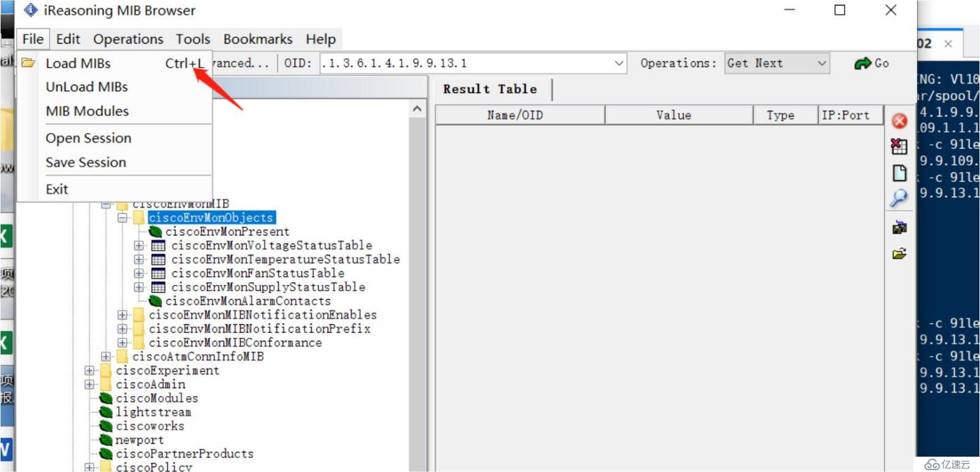Image resolution: width=980 pixels, height=472 pixels.
Task: Click the Name/OID column header
Action: tap(520, 115)
